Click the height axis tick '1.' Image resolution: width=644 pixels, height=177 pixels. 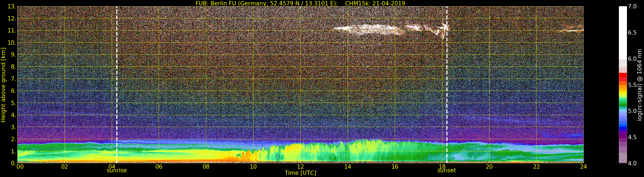click(14, 151)
